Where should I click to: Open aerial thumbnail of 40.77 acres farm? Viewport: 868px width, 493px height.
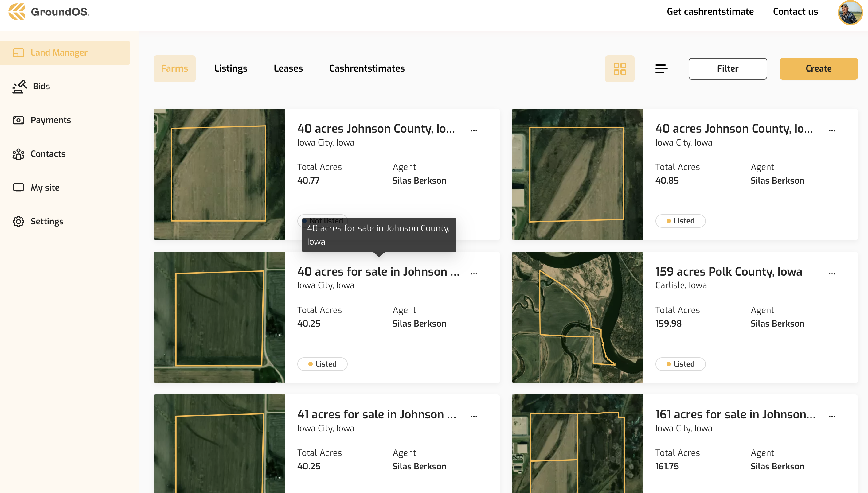pyautogui.click(x=219, y=174)
